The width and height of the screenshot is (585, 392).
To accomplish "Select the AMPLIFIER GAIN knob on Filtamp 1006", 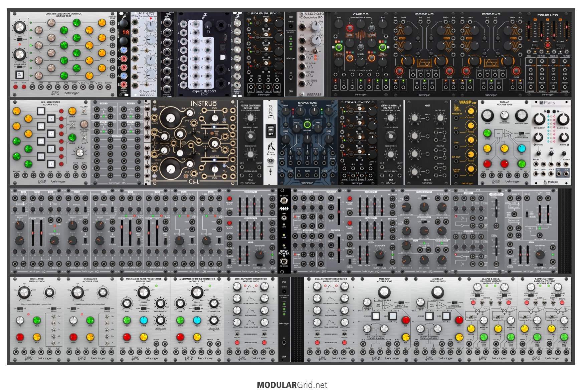I will 521,115.
